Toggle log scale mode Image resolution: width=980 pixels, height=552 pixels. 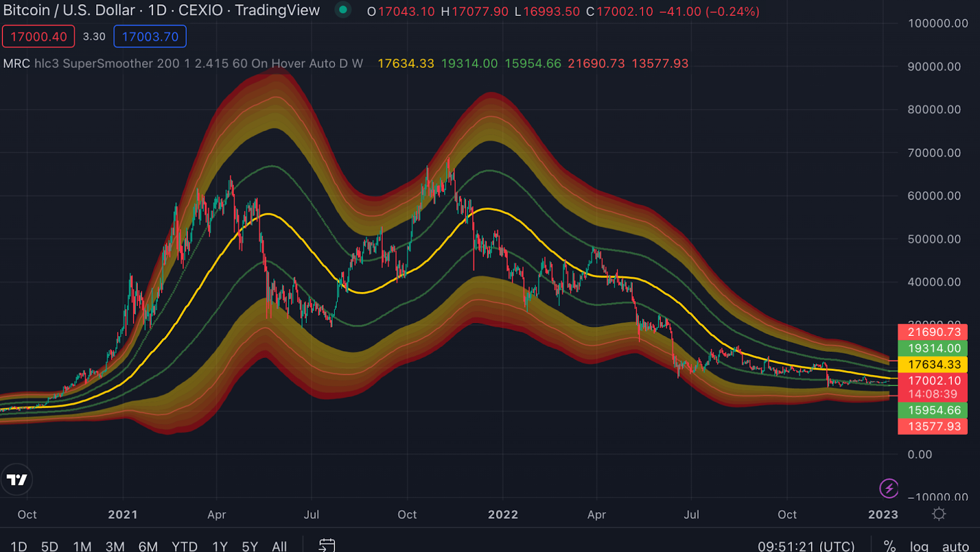(919, 546)
